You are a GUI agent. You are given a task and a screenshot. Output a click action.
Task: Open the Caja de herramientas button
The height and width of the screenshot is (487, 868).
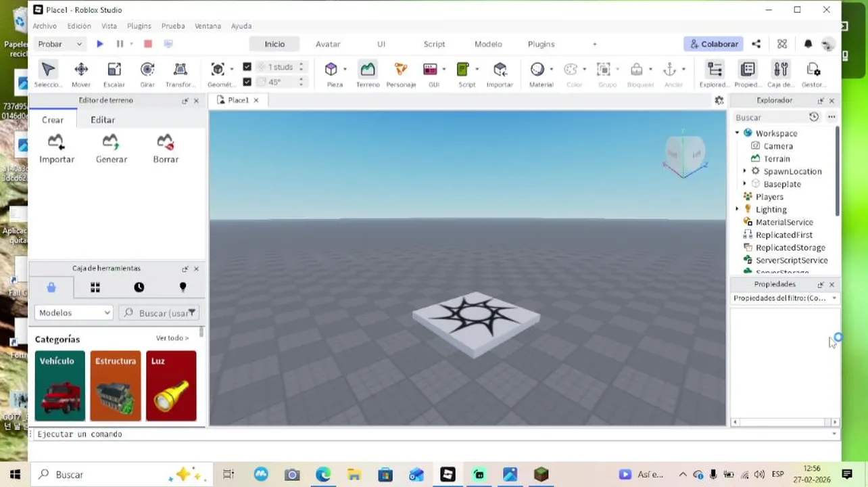tap(781, 74)
